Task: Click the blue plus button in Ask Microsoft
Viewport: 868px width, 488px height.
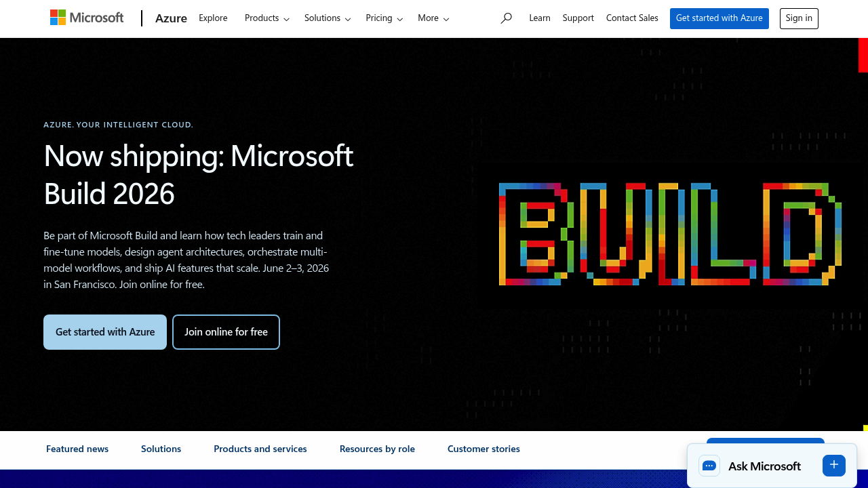Action: [x=834, y=465]
